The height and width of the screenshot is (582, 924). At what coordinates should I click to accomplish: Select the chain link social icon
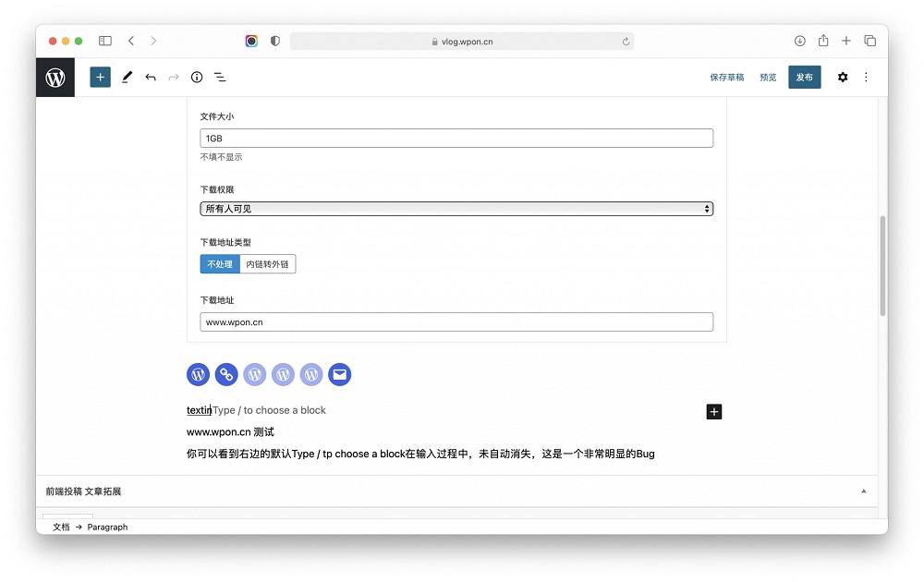tap(226, 374)
